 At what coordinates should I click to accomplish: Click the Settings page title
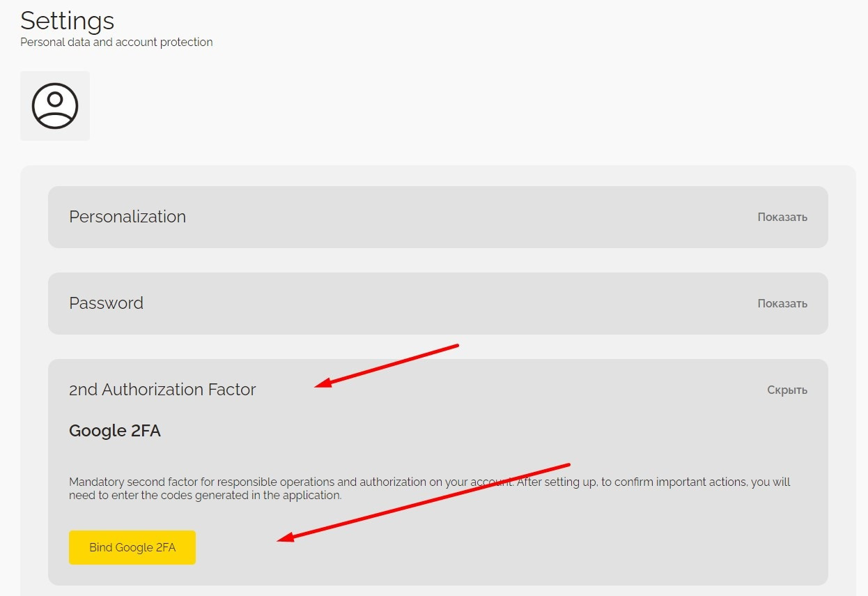pos(68,20)
